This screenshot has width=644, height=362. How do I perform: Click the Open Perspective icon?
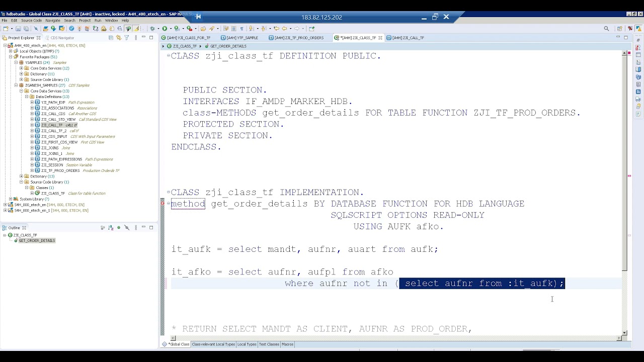(x=620, y=29)
